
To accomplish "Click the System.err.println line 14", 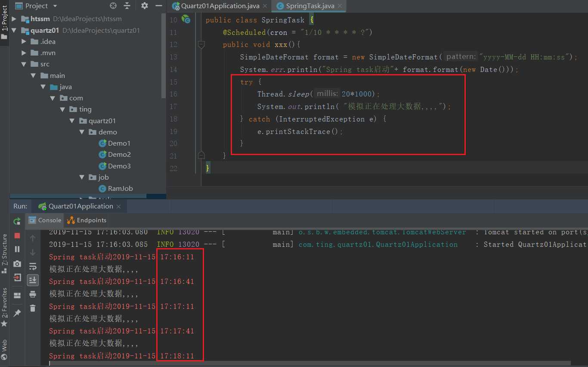I will [x=379, y=69].
